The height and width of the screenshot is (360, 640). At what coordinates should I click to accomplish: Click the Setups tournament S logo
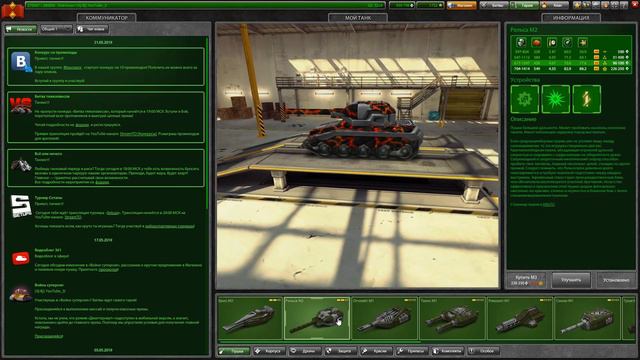tap(21, 206)
